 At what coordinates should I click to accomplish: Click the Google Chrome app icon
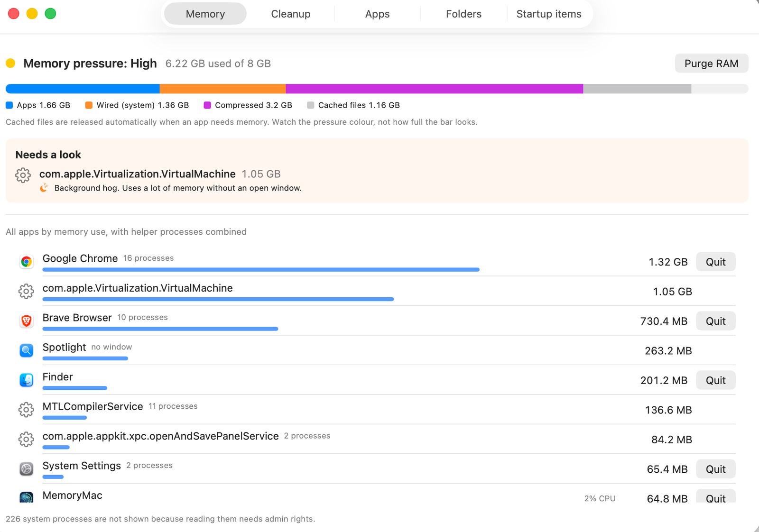pos(27,262)
